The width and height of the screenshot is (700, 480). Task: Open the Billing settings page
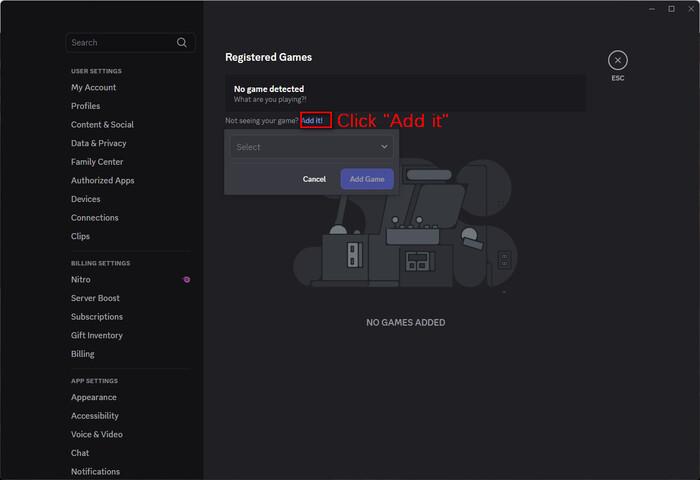[83, 354]
